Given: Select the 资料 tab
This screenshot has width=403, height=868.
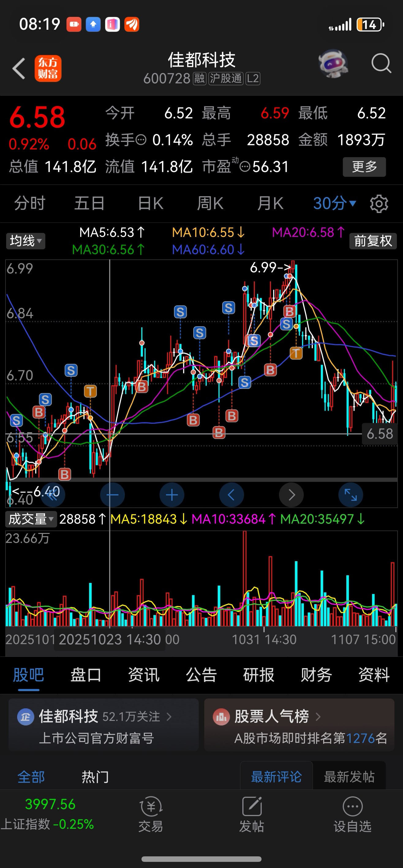Looking at the screenshot, I should (x=374, y=675).
